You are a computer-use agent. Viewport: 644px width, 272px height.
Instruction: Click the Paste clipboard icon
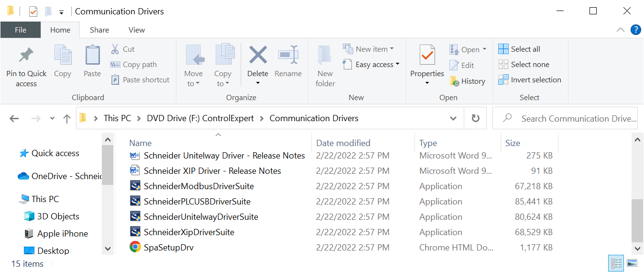coord(92,55)
